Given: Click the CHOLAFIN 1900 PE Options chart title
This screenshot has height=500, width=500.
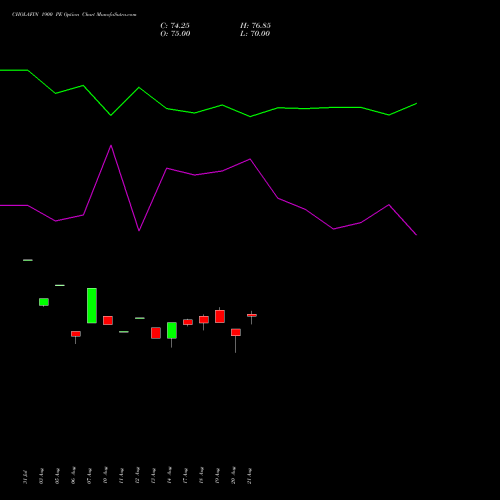Looking at the screenshot, I should pos(74,14).
